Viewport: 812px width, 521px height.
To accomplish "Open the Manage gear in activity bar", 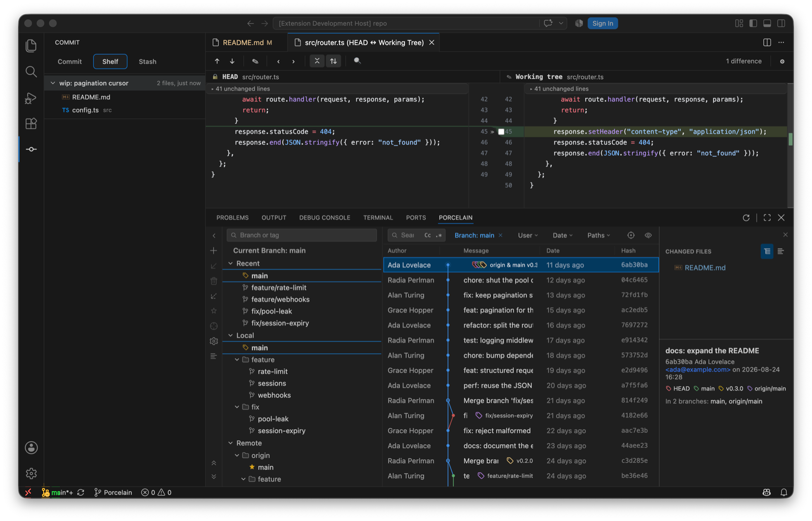I will coord(31,473).
